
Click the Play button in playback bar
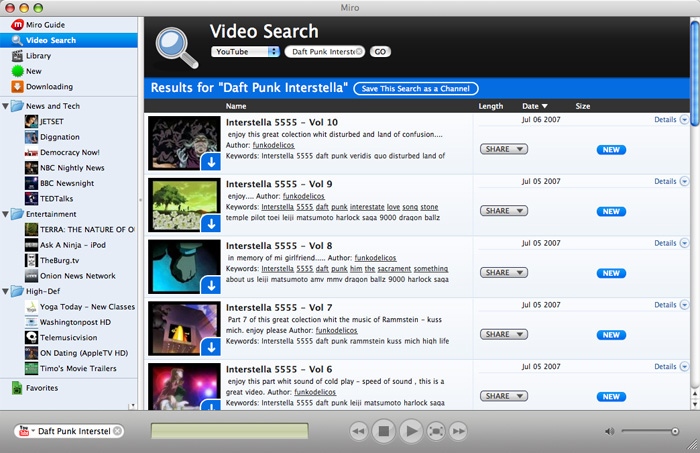point(410,431)
